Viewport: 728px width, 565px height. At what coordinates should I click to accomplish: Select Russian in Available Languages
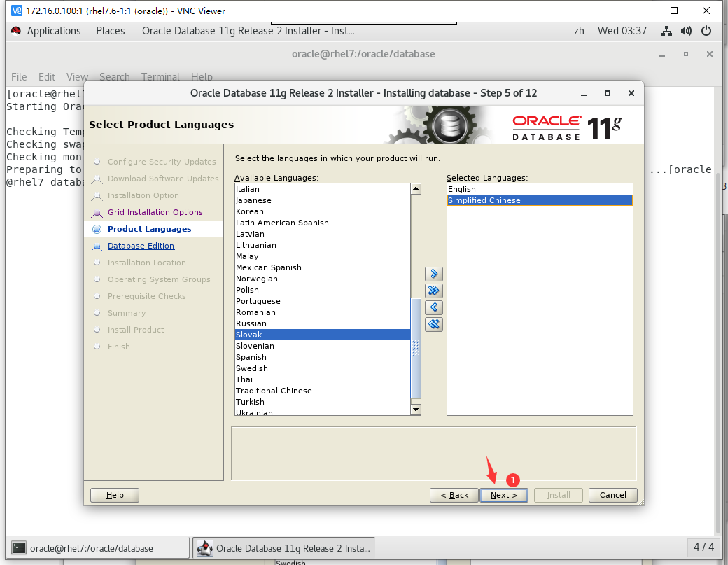(323, 323)
